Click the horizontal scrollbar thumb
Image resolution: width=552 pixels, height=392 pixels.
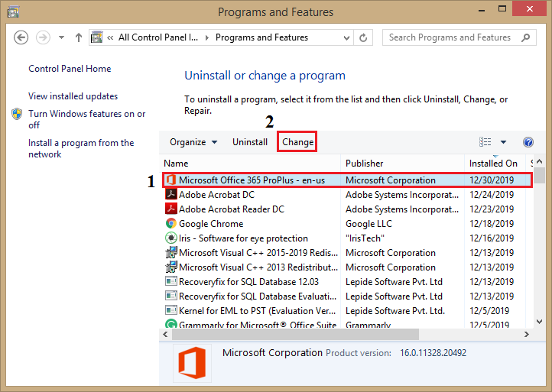(295, 334)
